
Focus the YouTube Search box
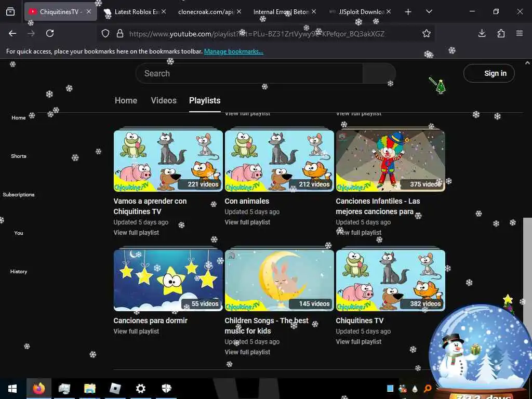249,73
